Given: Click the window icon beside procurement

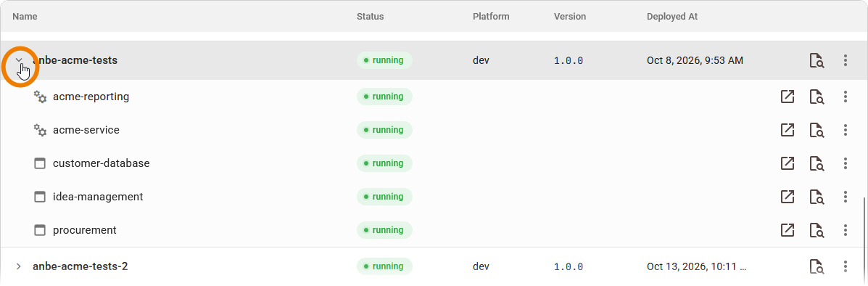Looking at the screenshot, I should point(39,230).
